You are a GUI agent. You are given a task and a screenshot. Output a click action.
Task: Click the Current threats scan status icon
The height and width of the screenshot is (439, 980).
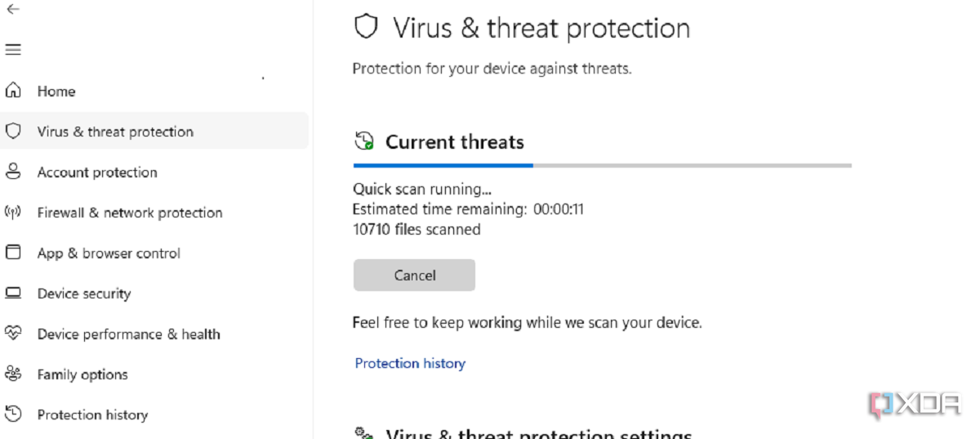[x=364, y=141]
